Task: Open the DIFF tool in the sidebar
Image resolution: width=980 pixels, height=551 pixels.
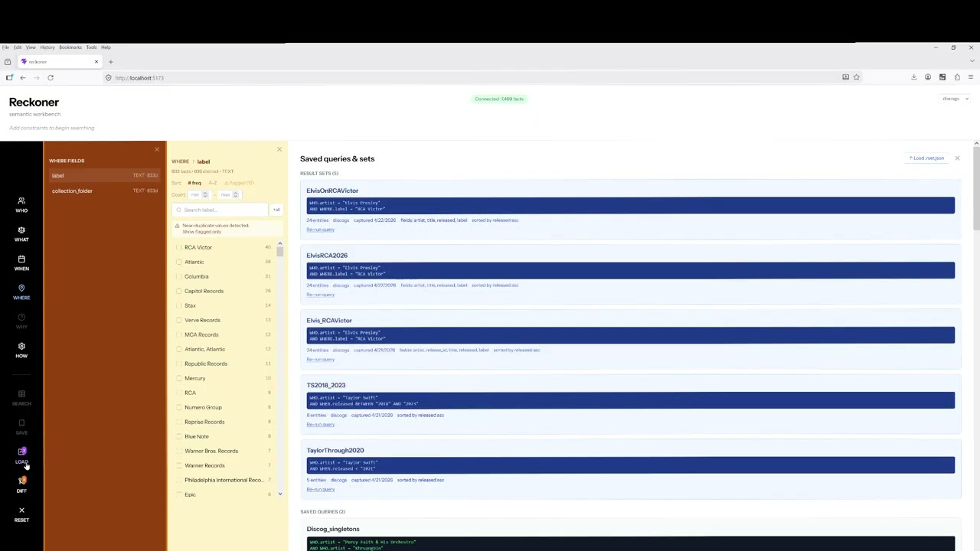Action: point(21,484)
